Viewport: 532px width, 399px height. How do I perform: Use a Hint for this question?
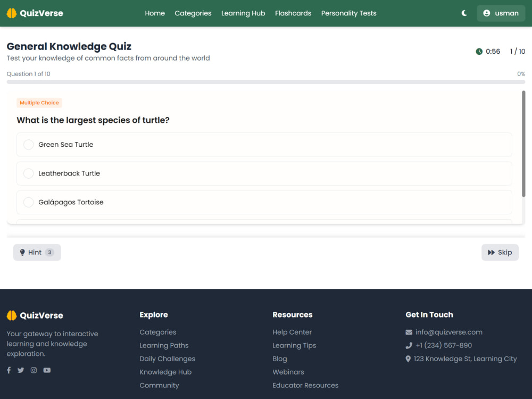point(37,252)
